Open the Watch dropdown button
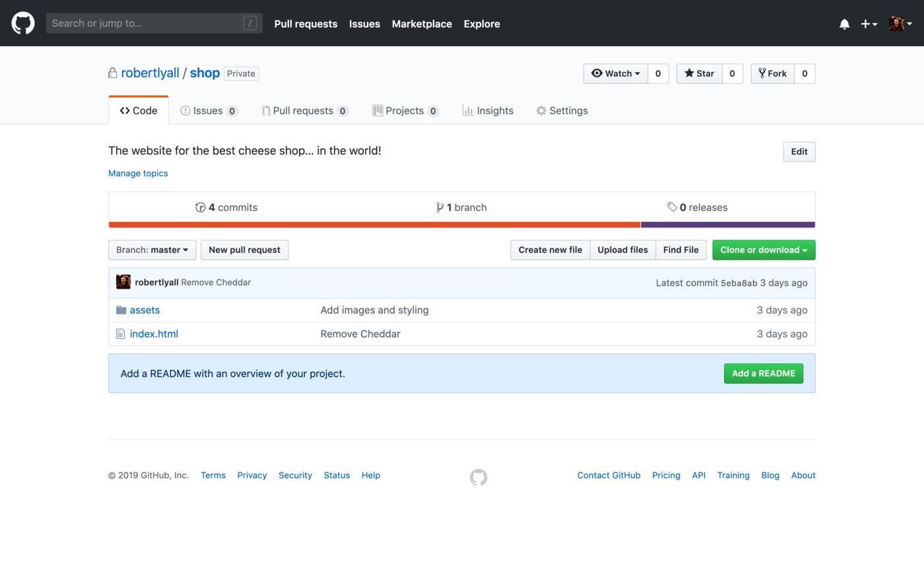 click(616, 73)
